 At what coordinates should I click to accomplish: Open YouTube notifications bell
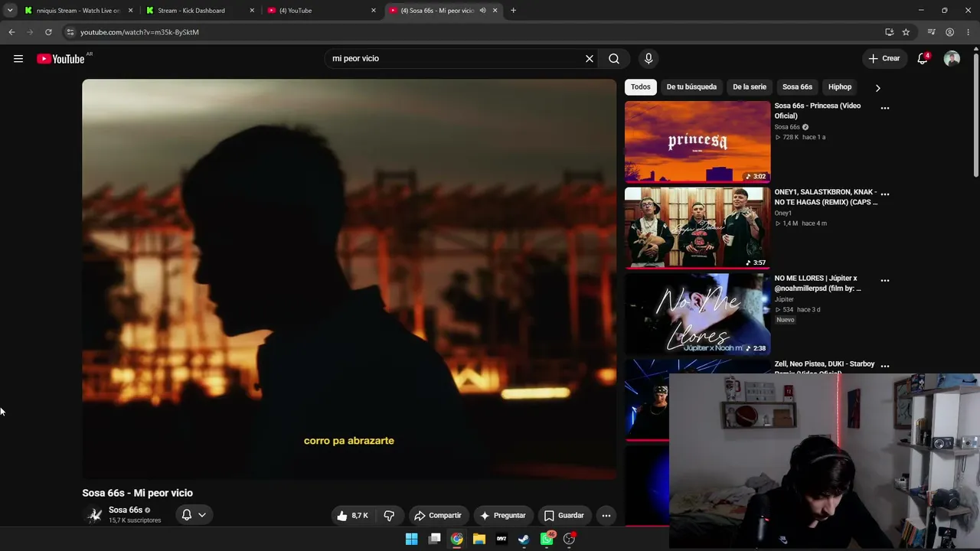923,58
